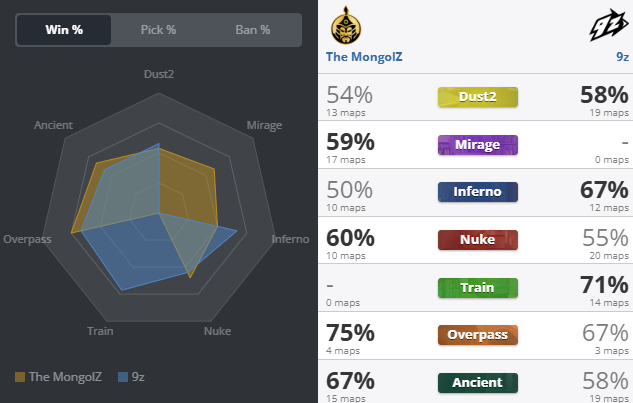Screen dimensions: 633x403
Task: Switch to the Pick % tab
Action: pyautogui.click(x=158, y=30)
